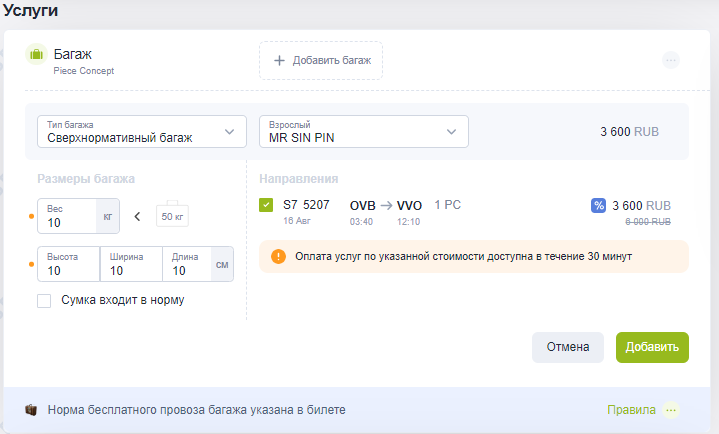Uncheck the S7 5207 flight checkbox
Viewport: 719px width, 434px height.
pos(266,205)
